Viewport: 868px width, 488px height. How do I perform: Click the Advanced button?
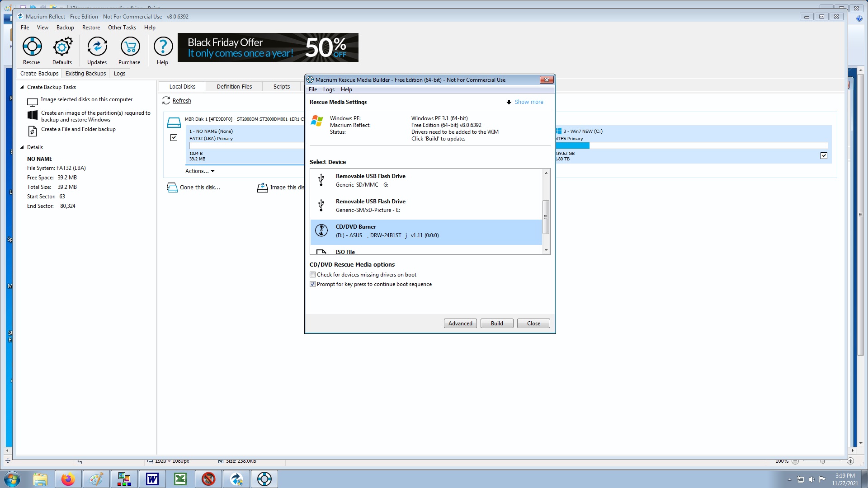tap(460, 324)
